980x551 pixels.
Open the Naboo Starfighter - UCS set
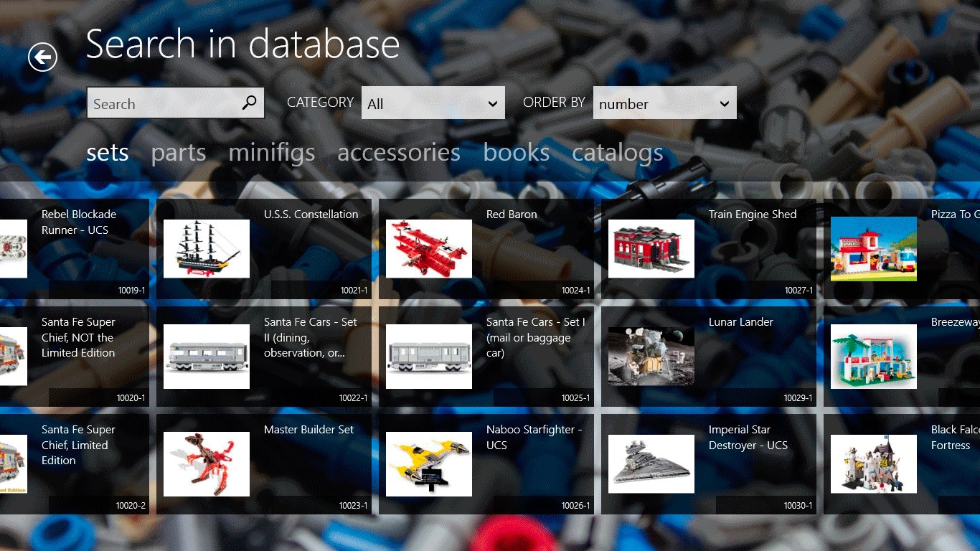486,464
